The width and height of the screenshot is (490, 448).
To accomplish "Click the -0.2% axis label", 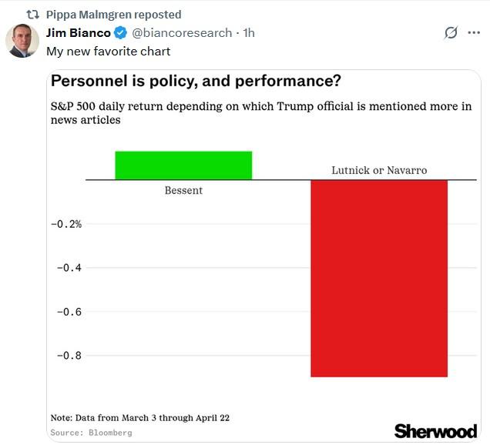I will tap(66, 224).
